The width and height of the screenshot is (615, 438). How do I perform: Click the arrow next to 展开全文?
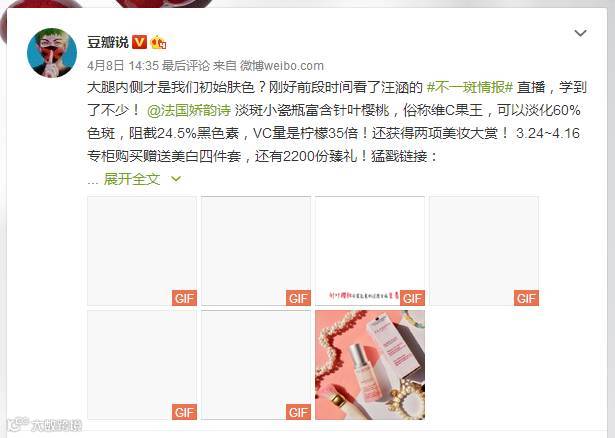click(176, 179)
